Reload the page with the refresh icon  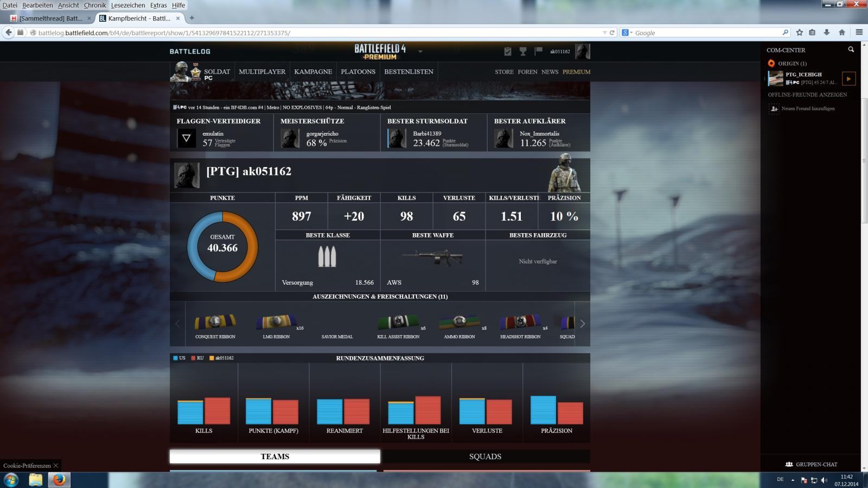click(x=612, y=33)
